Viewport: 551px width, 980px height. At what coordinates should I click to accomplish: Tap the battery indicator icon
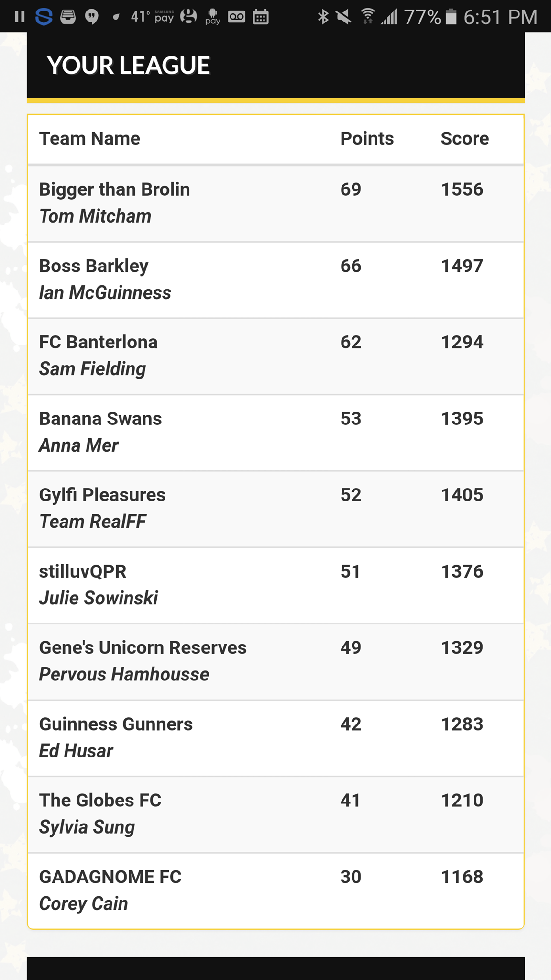pos(451,17)
